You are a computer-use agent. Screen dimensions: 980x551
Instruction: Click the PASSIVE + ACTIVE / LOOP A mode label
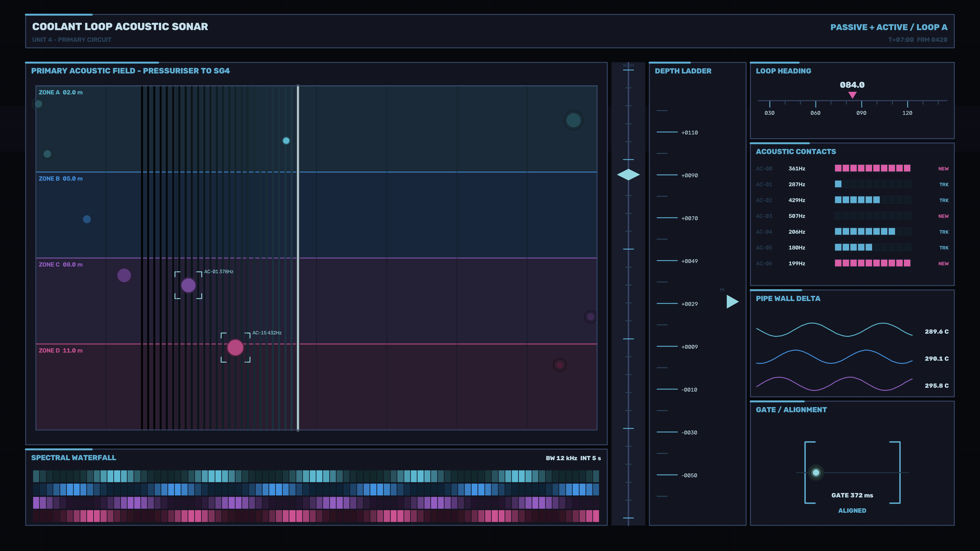coord(889,27)
